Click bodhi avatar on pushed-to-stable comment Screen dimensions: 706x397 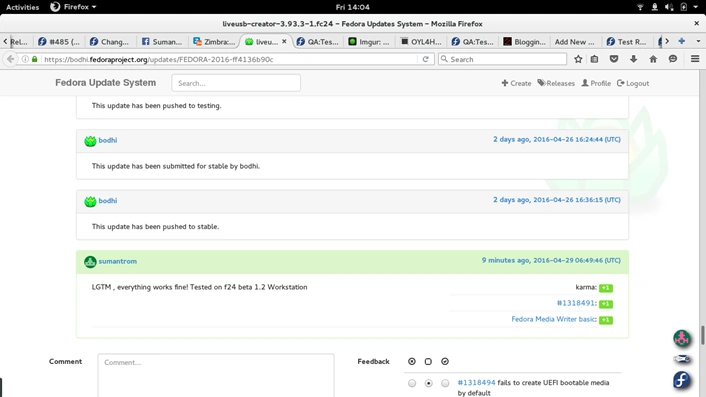[90, 201]
